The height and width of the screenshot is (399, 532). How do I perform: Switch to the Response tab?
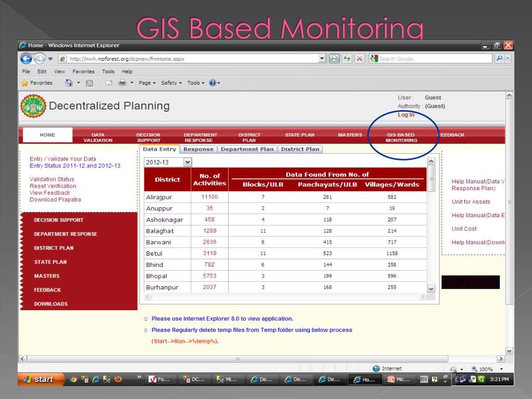point(198,149)
